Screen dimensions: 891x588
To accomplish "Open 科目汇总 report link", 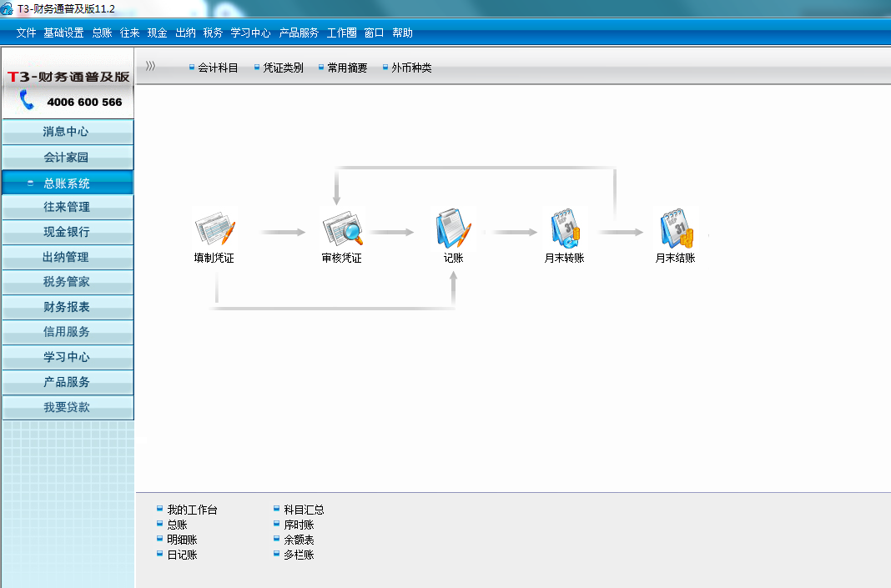I will pyautogui.click(x=299, y=510).
